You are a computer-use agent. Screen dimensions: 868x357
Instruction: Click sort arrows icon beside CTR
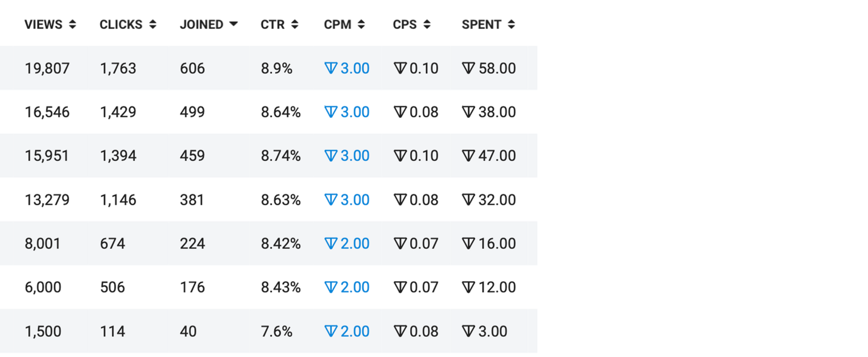[x=295, y=24]
